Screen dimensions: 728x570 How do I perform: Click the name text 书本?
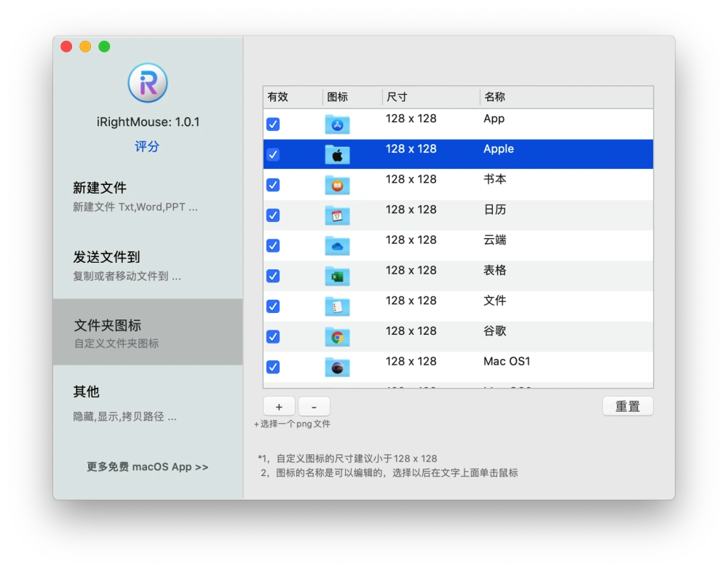coord(495,179)
